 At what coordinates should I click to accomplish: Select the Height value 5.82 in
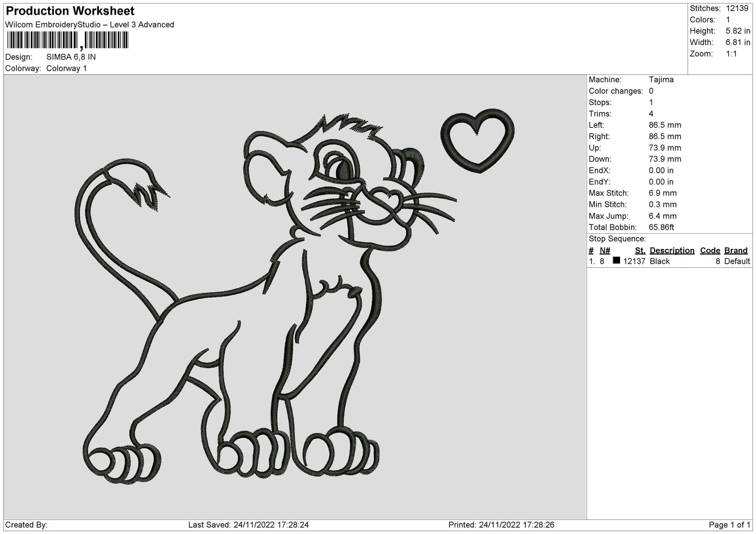tap(738, 31)
